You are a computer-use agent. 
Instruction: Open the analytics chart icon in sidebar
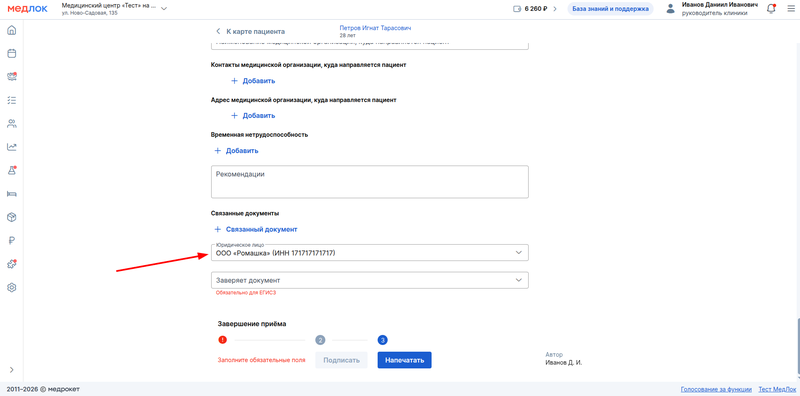[x=12, y=147]
